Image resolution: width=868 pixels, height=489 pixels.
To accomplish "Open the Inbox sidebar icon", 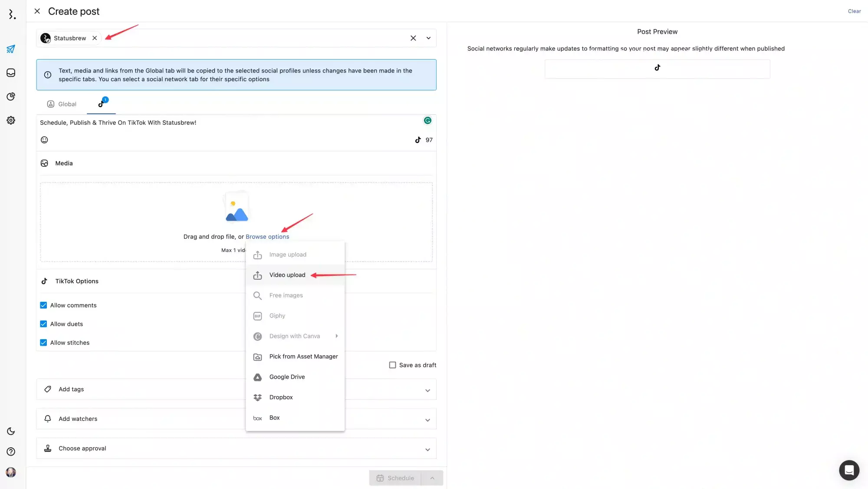I will pos(11,73).
